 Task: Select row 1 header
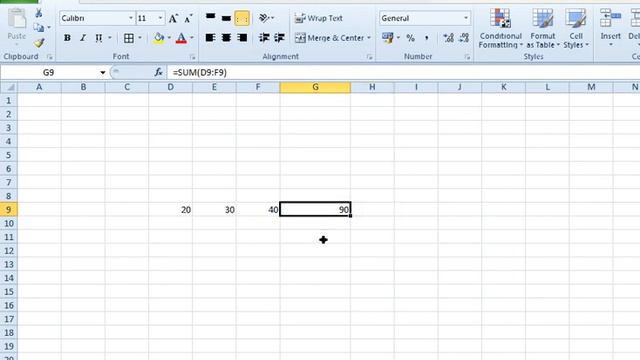click(x=9, y=100)
